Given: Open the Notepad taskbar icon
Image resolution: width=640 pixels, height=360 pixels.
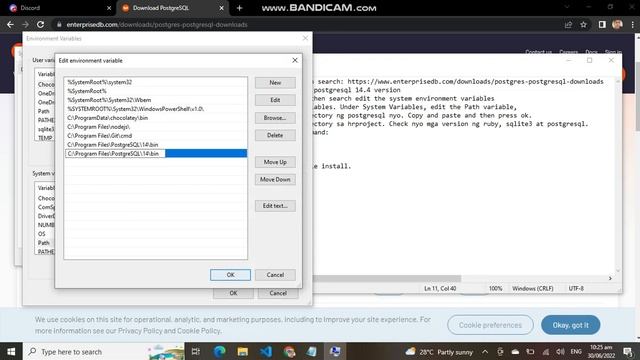Looking at the screenshot, I should coord(312,351).
